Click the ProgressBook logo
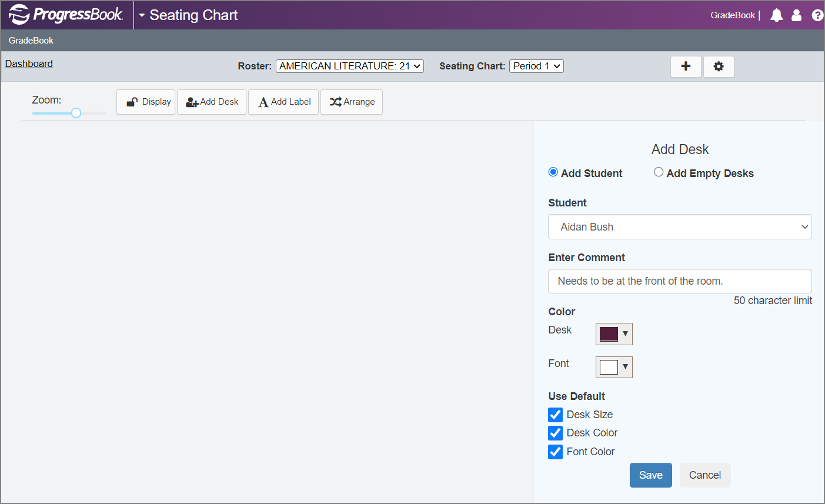825x504 pixels. [x=66, y=15]
